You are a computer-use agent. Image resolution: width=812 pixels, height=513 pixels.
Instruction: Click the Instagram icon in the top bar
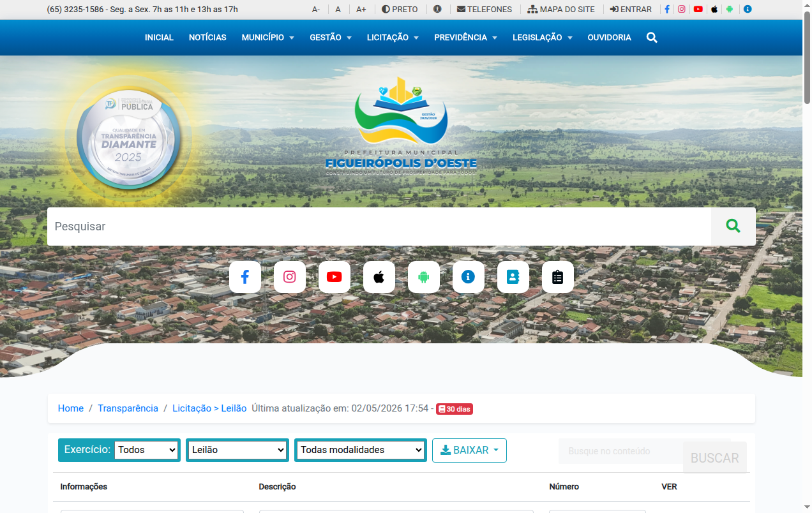[682, 10]
